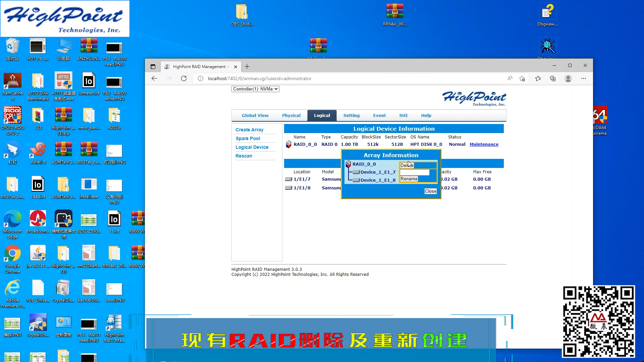Open the Help tab
Viewport: 644px width, 362px height.
click(x=426, y=116)
